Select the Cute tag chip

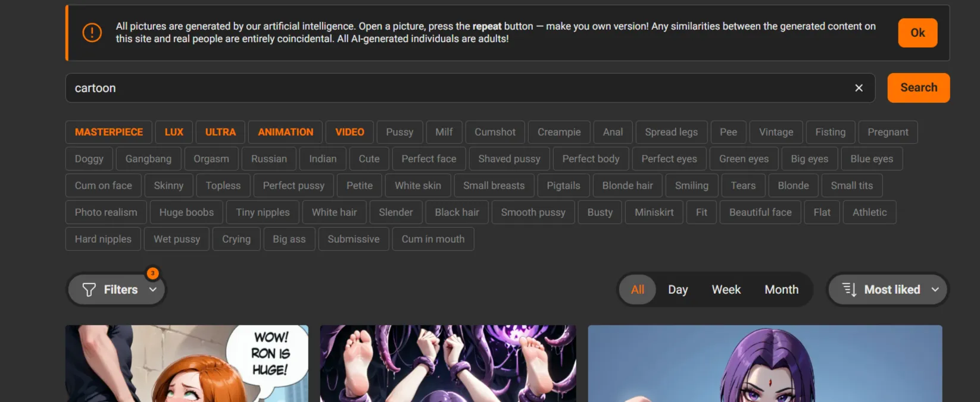[x=369, y=159]
